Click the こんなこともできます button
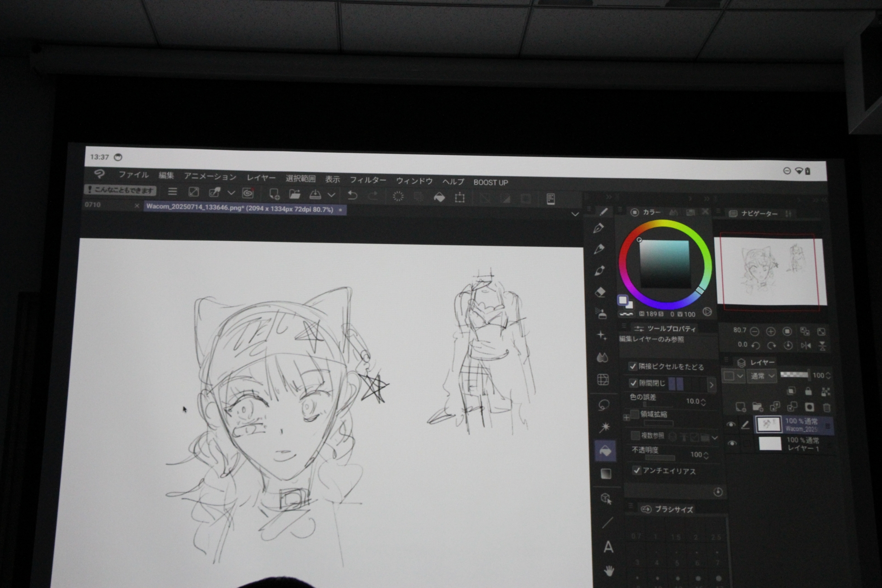The image size is (882, 588). (x=122, y=191)
